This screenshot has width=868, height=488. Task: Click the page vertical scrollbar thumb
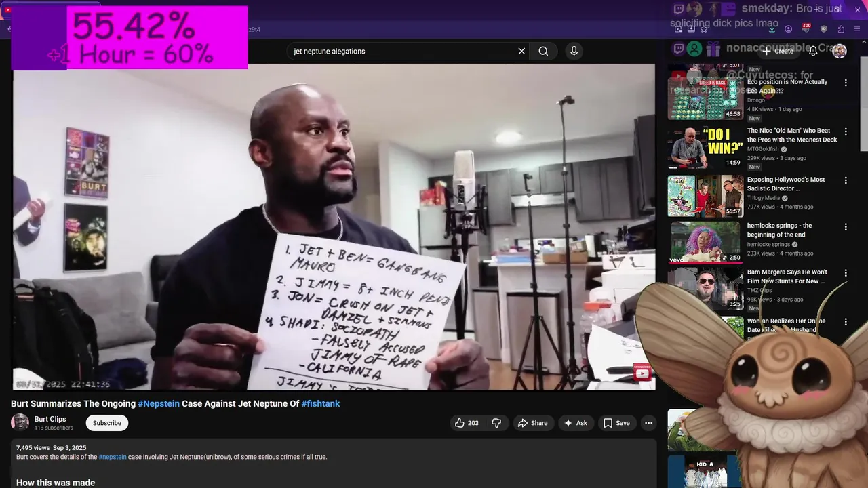863,105
